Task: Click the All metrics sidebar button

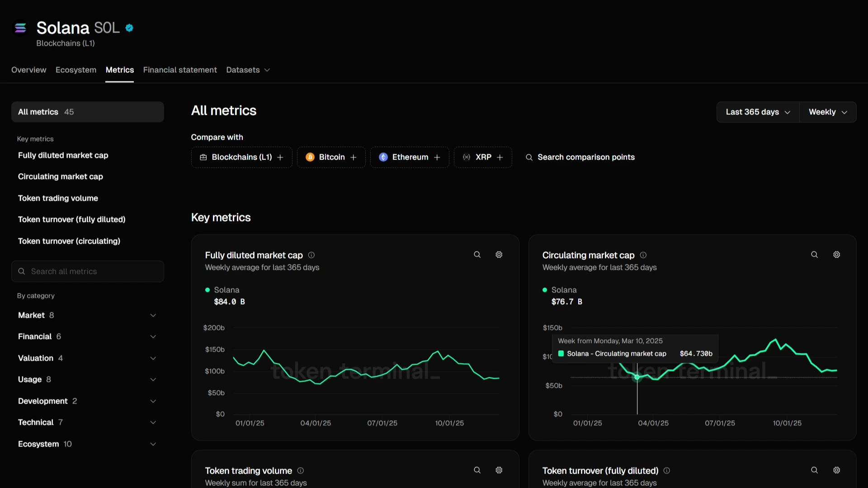Action: tap(87, 112)
